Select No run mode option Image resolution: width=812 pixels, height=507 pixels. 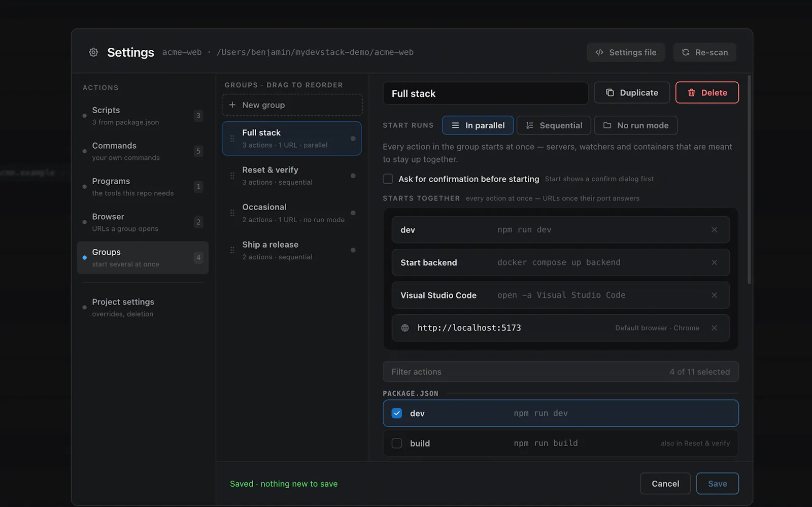click(x=636, y=125)
